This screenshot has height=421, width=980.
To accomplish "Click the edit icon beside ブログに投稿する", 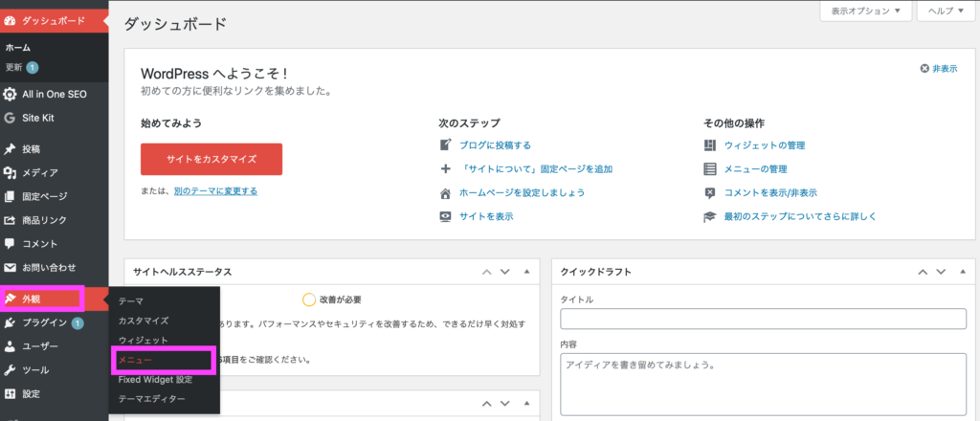I will pos(446,144).
